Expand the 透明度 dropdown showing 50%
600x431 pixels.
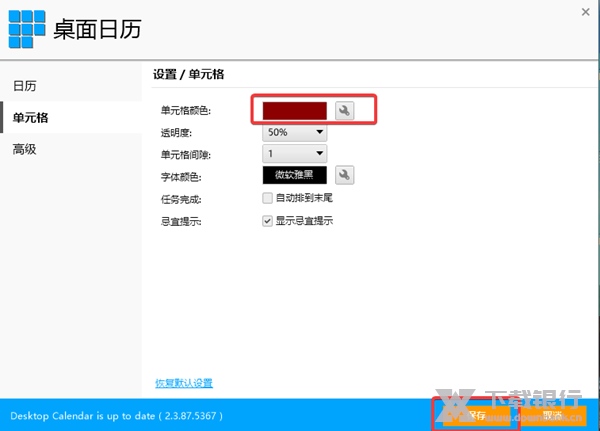pos(295,132)
